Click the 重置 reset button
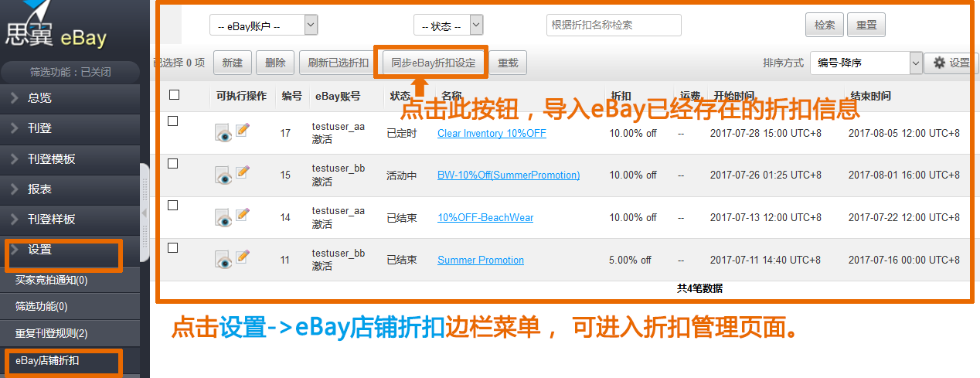980x378 pixels. pos(866,25)
